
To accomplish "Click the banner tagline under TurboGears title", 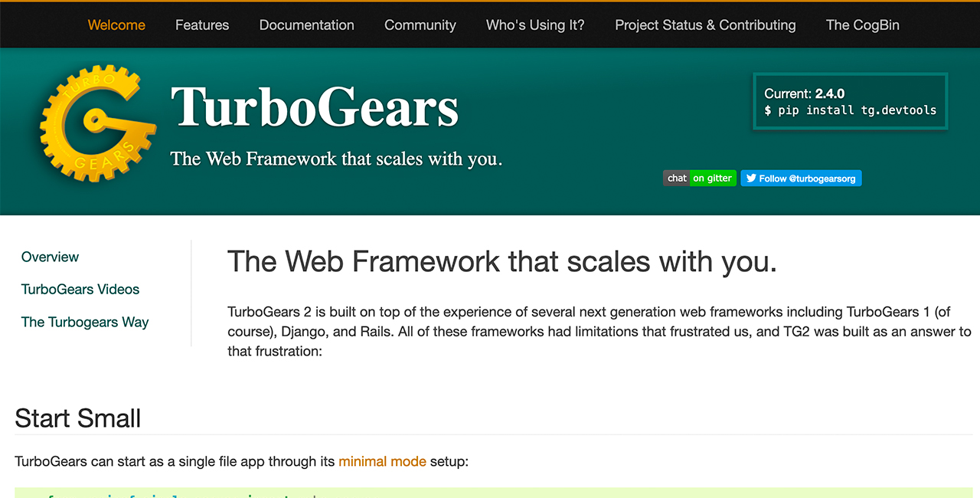I will (336, 159).
